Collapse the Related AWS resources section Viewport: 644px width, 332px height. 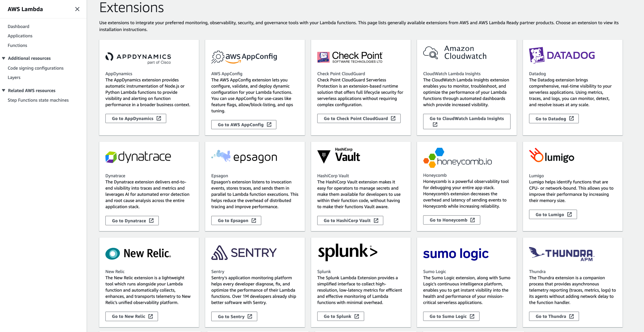[4, 90]
